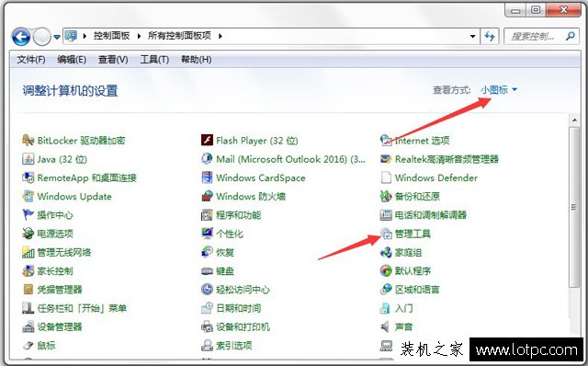Click the Mail (Microsoft Outlook 2016) icon
588x366 pixels.
pyautogui.click(x=207, y=159)
